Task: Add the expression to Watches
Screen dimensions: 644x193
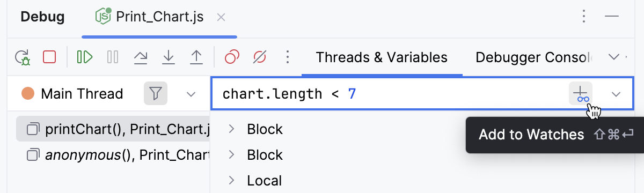Action: [x=581, y=94]
